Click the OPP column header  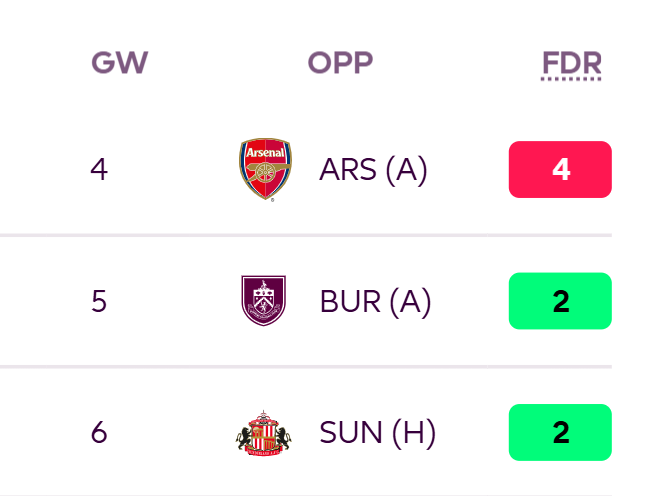click(x=340, y=63)
